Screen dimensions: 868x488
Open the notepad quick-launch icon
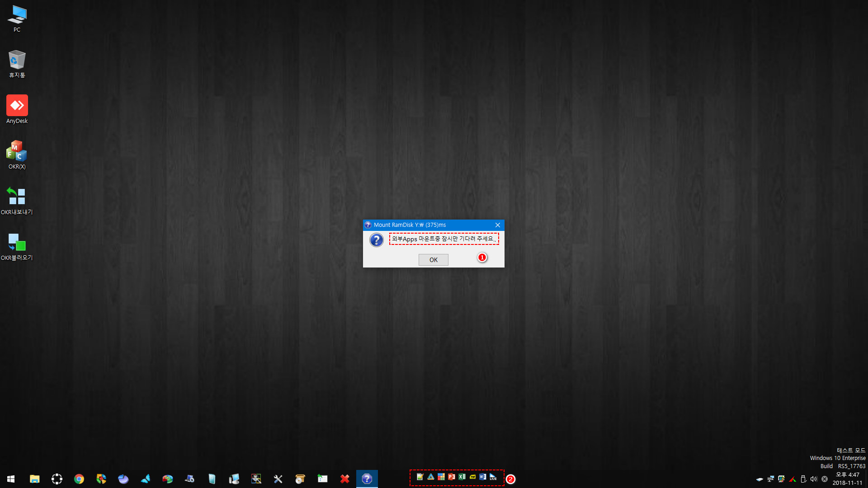pyautogui.click(x=420, y=477)
